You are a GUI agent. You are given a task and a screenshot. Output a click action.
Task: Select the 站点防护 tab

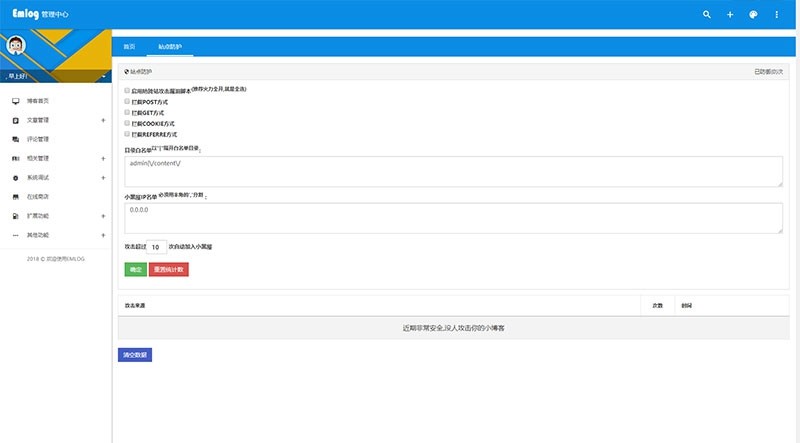click(x=170, y=47)
